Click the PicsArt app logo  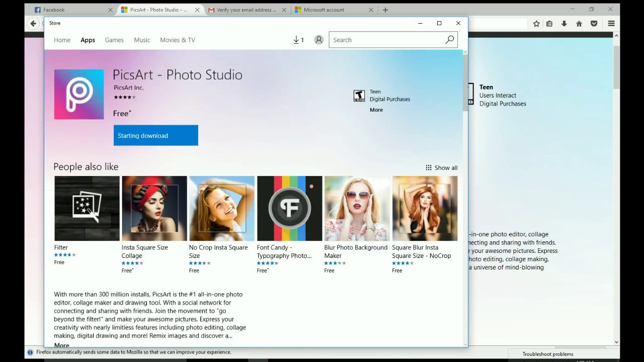click(x=79, y=95)
